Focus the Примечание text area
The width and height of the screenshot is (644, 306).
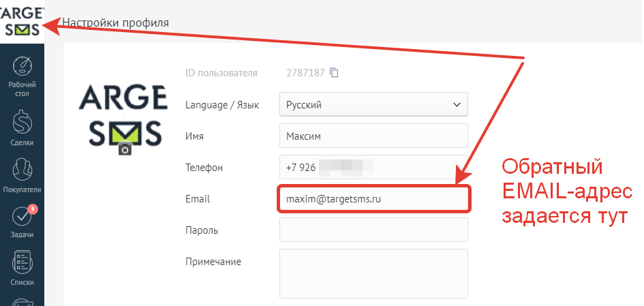(x=373, y=273)
